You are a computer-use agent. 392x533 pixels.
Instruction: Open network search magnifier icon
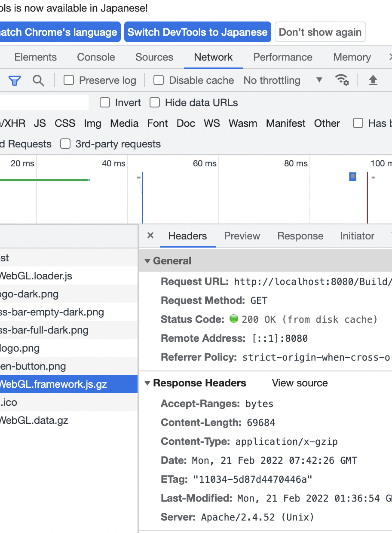coord(38,80)
